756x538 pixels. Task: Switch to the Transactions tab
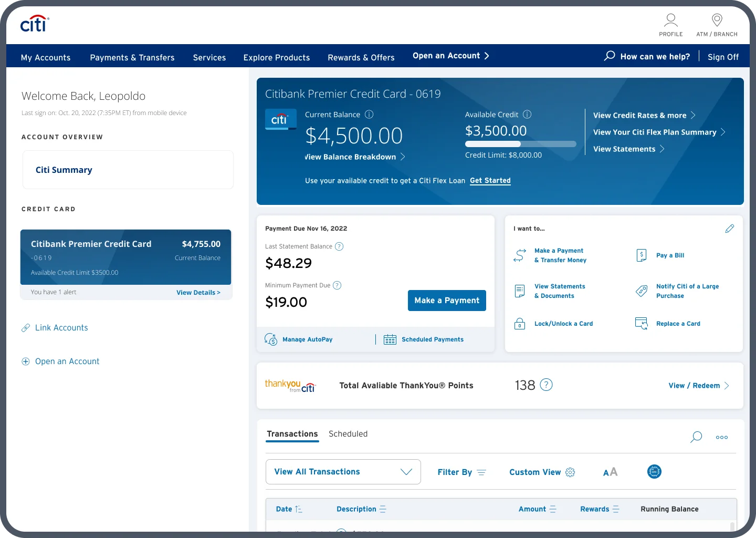tap(292, 434)
